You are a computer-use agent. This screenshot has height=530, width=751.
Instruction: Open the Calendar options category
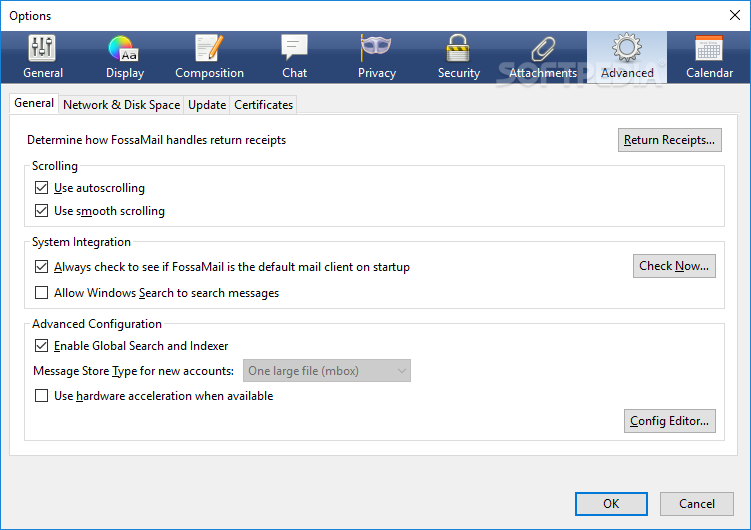(709, 57)
